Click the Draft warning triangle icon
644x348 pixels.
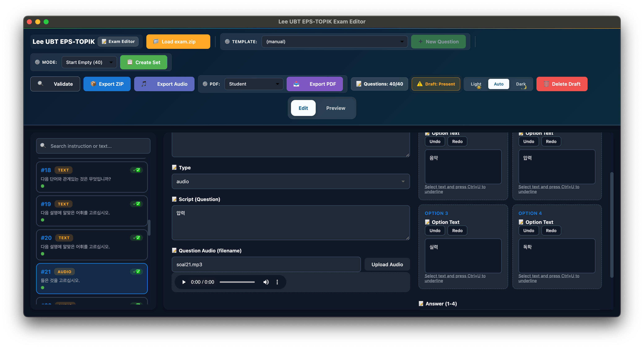point(420,84)
